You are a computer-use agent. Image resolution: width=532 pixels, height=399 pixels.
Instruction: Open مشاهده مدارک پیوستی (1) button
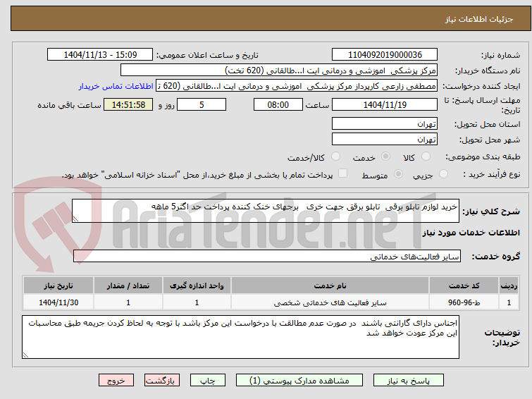[x=299, y=381]
